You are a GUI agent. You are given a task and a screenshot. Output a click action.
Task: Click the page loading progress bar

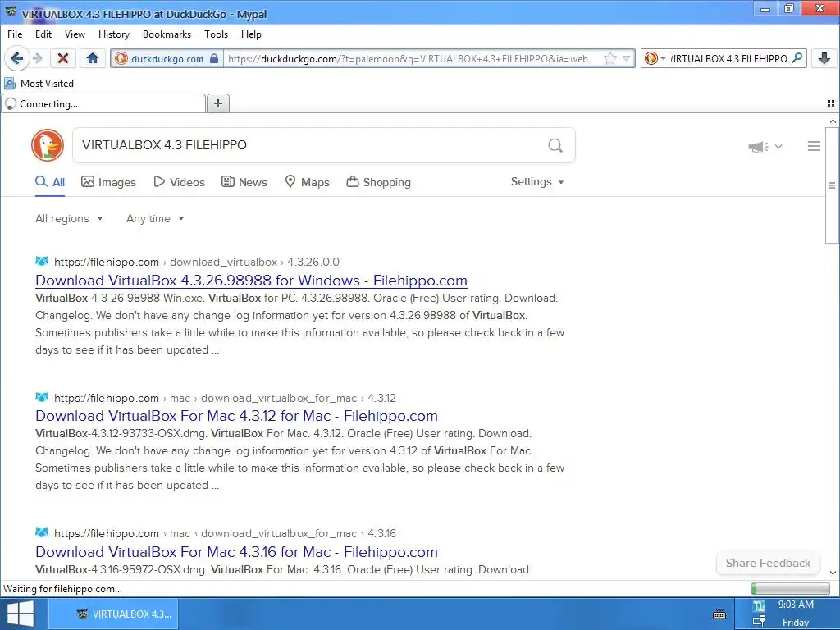click(x=790, y=589)
